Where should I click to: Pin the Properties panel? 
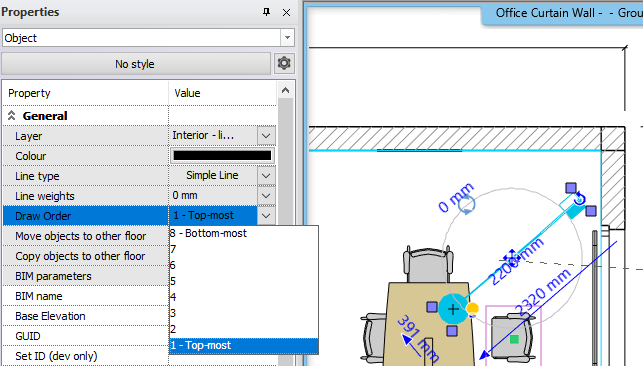(x=267, y=12)
